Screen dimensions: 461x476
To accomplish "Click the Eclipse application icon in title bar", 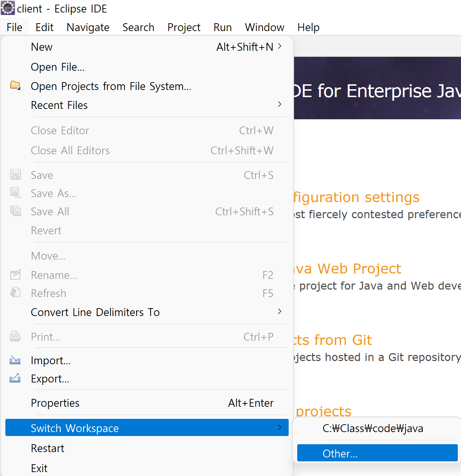I will (x=7, y=8).
